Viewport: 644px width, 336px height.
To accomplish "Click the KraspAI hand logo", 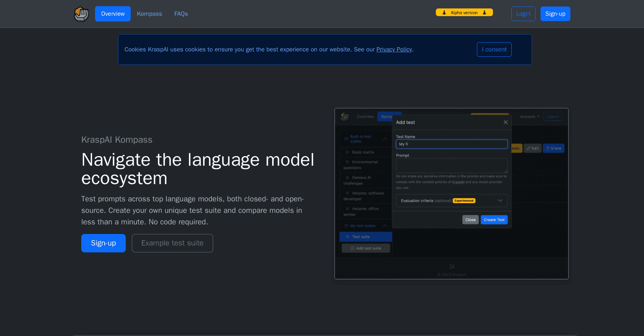I will (x=81, y=14).
